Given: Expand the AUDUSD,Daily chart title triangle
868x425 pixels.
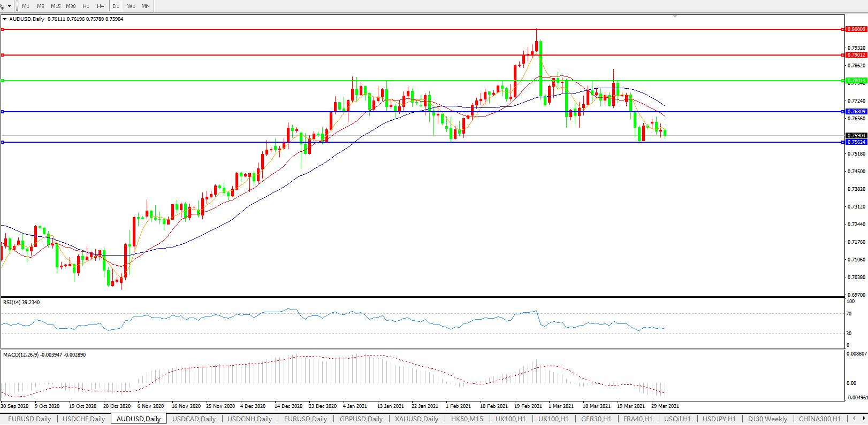Looking at the screenshot, I should coord(5,19).
